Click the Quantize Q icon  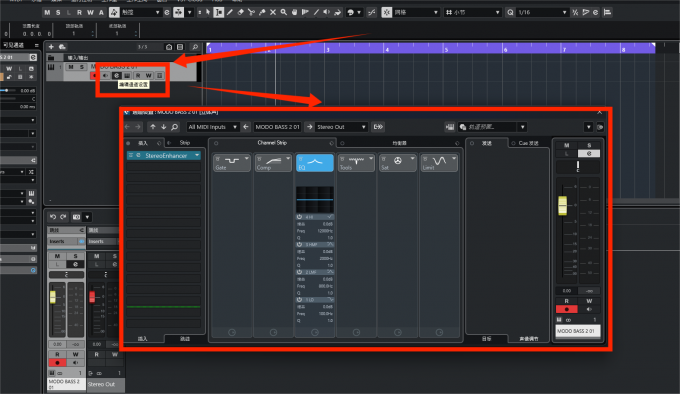pyautogui.click(x=510, y=13)
